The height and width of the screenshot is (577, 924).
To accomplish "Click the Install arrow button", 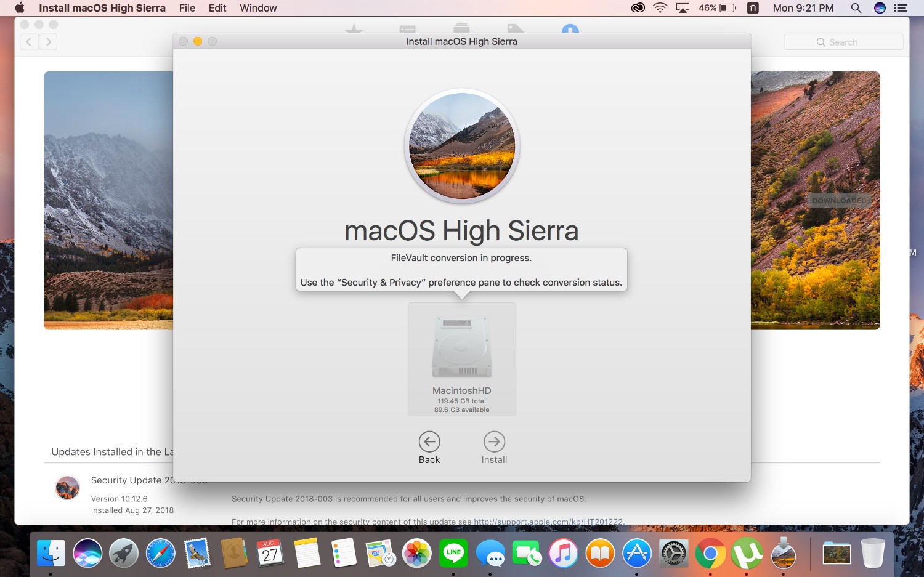I will coord(494,442).
